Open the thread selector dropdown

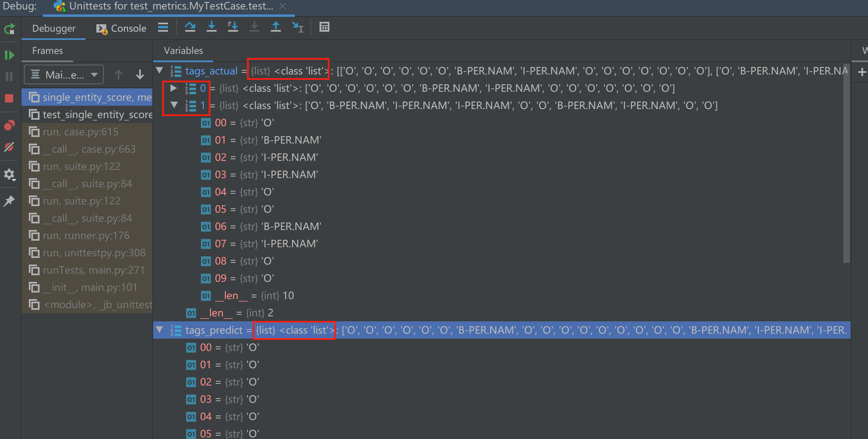coord(64,75)
